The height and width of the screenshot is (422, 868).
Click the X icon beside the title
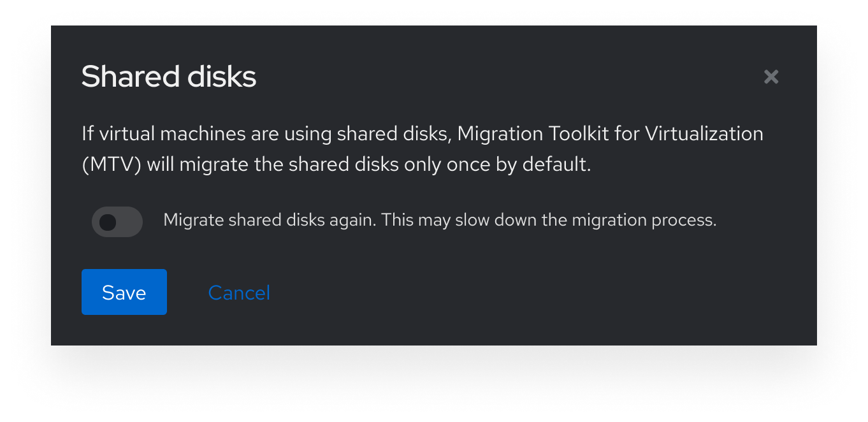[x=771, y=77]
